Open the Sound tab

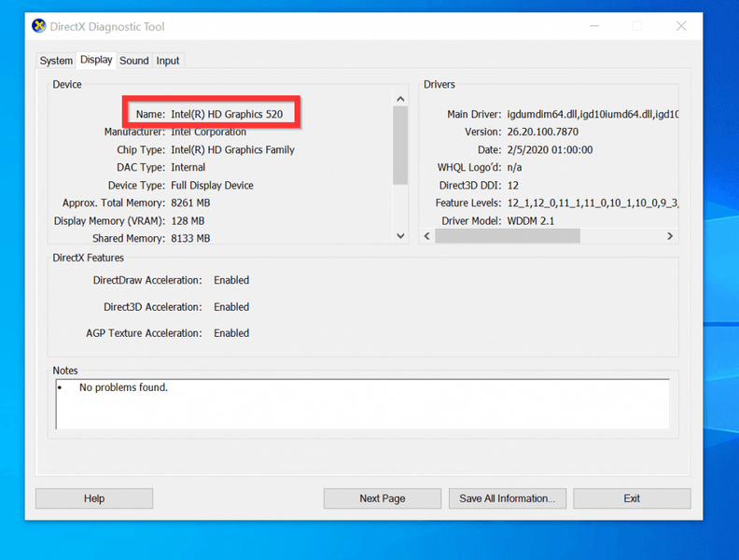coord(133,61)
